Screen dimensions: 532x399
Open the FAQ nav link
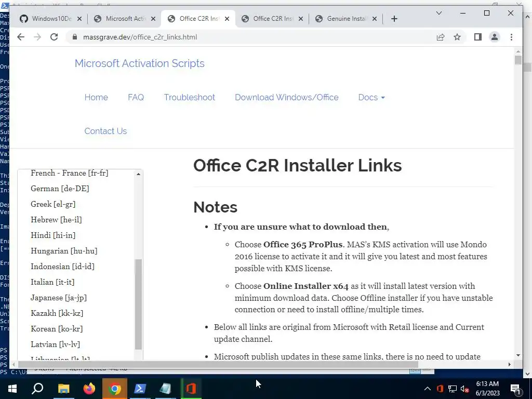[136, 97]
